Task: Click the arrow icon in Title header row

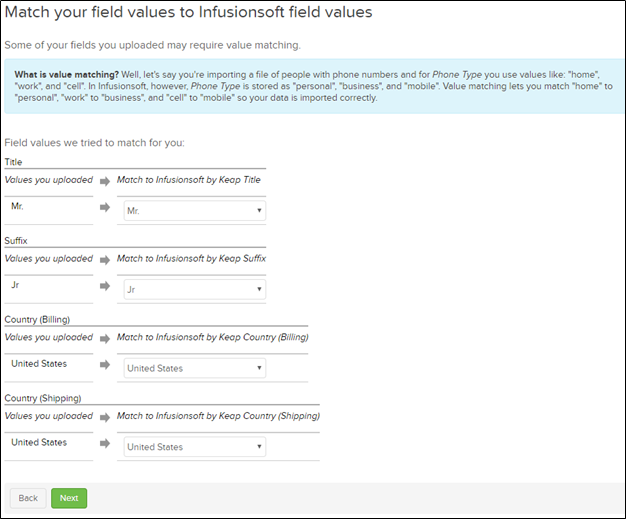Action: 105,182
